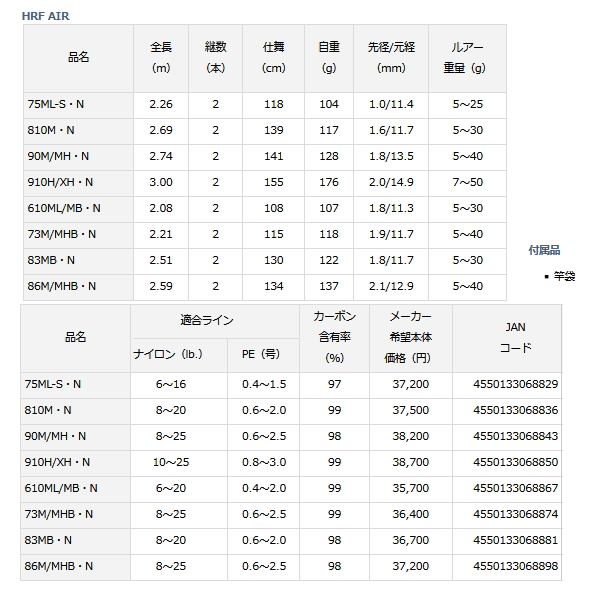The height and width of the screenshot is (600, 600).
Task: Click 610ML/MB・N in the upper table
Action: [x=64, y=208]
